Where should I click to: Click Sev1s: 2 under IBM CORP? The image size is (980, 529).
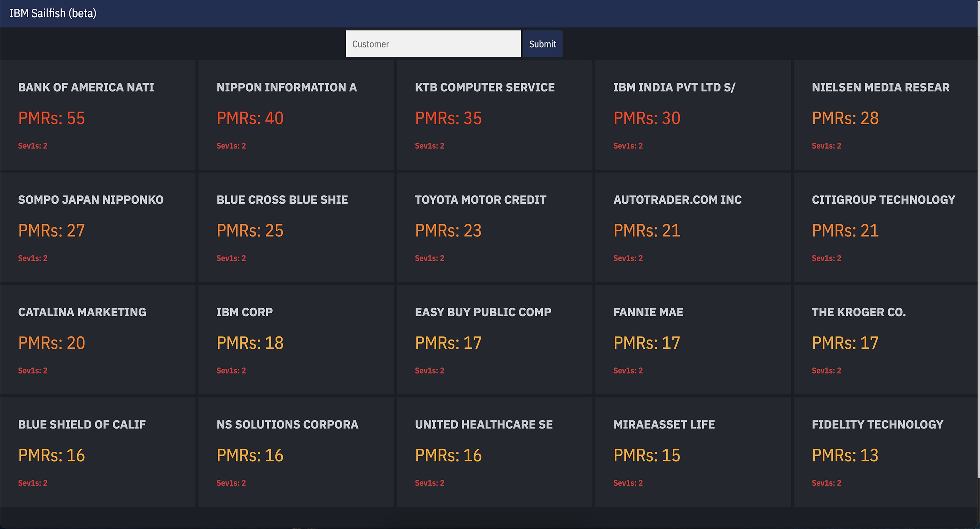(x=231, y=371)
